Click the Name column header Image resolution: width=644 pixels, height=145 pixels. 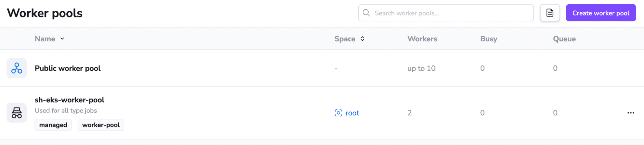tap(45, 39)
